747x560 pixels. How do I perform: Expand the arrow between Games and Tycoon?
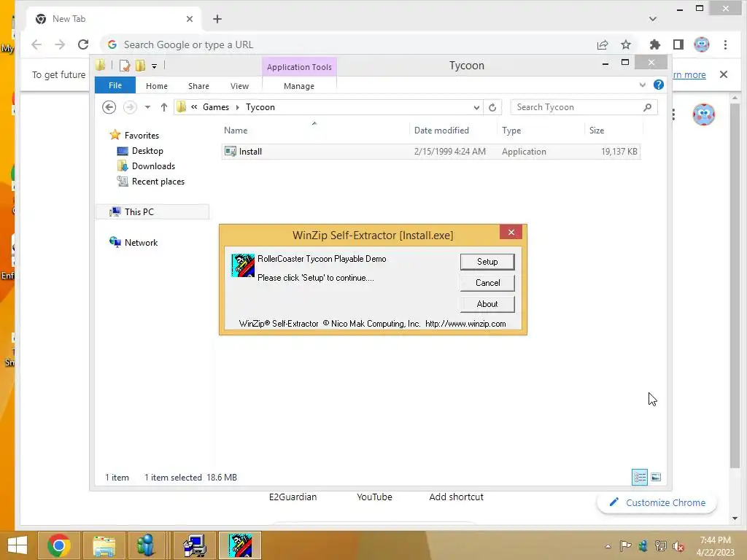tap(237, 107)
